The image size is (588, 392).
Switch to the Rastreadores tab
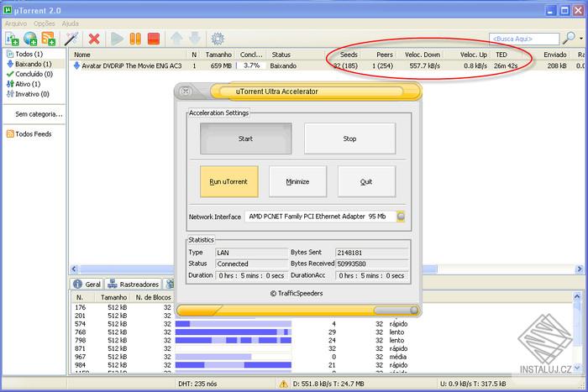(x=134, y=285)
